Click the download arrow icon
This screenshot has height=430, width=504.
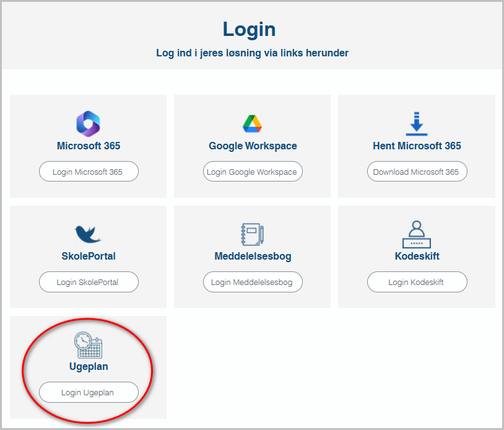point(417,124)
